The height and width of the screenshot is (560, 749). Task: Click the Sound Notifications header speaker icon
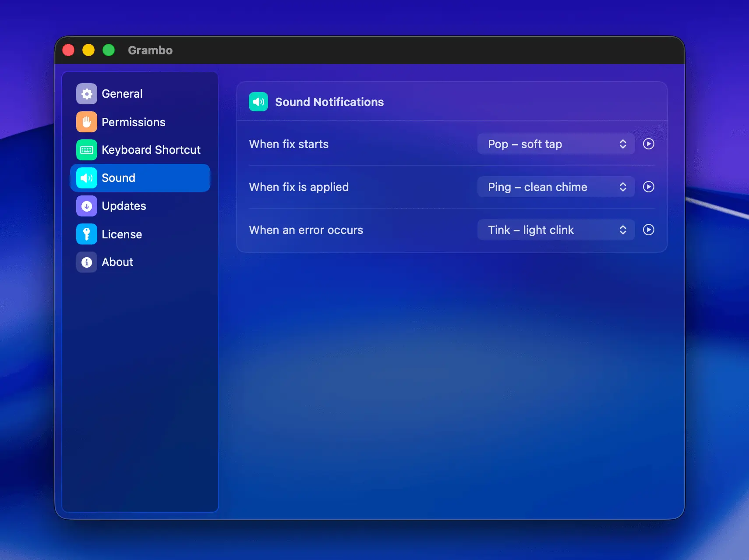[x=258, y=102]
